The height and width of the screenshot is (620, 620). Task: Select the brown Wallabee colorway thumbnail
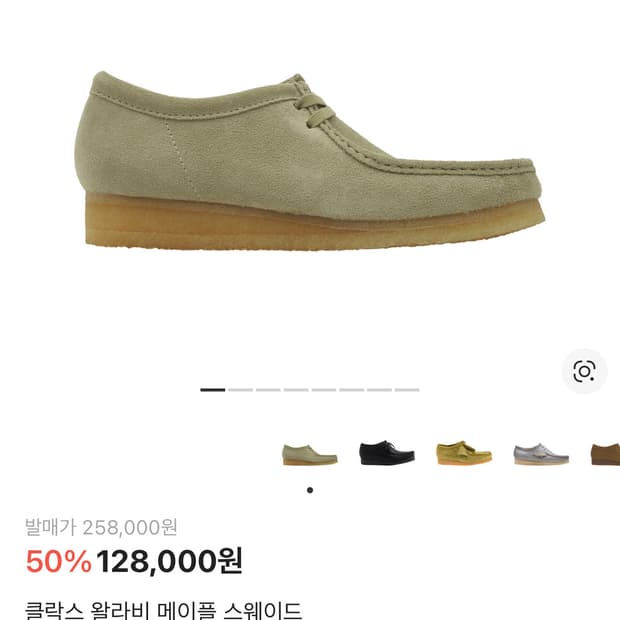[605, 455]
